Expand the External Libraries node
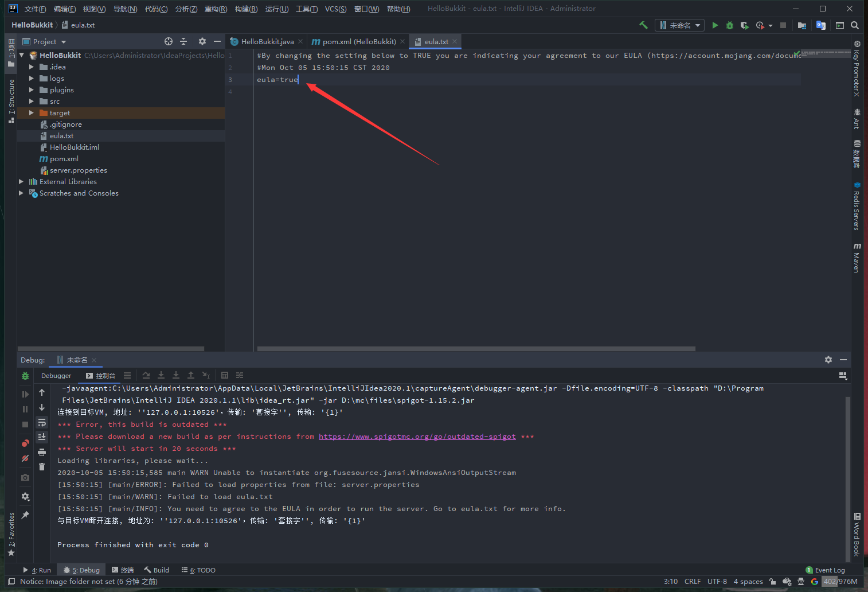The height and width of the screenshot is (592, 868). pos(21,182)
